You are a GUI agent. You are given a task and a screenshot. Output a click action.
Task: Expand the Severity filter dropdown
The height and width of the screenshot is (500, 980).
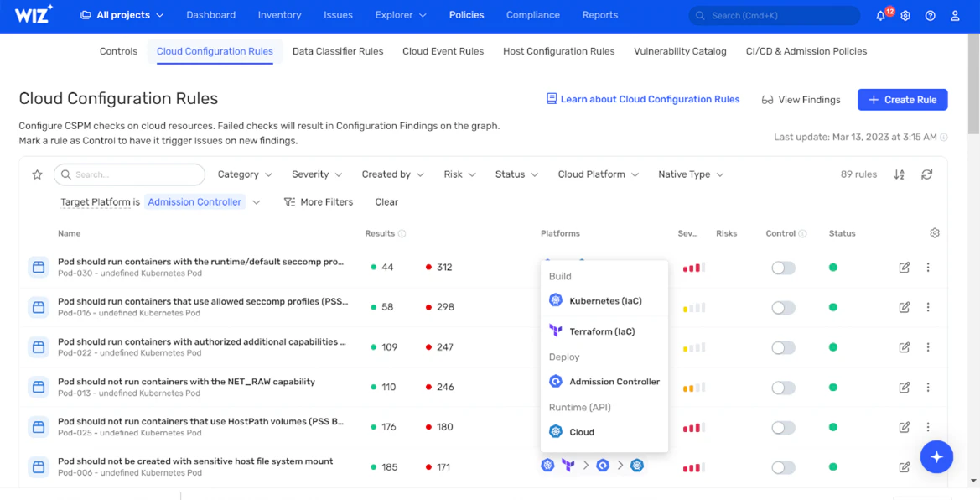point(317,174)
